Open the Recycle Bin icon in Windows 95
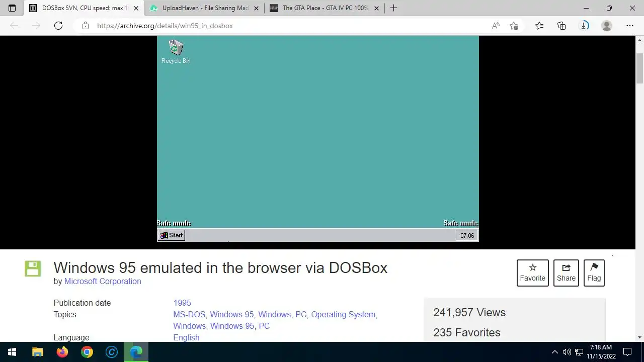Image resolution: width=644 pixels, height=362 pixels. (176, 52)
